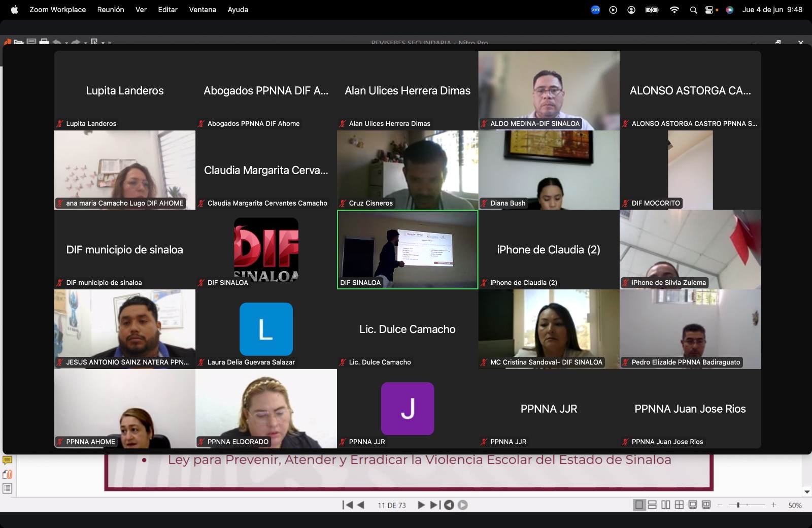Switch to continuous page view in Nitro Pro

(x=653, y=505)
